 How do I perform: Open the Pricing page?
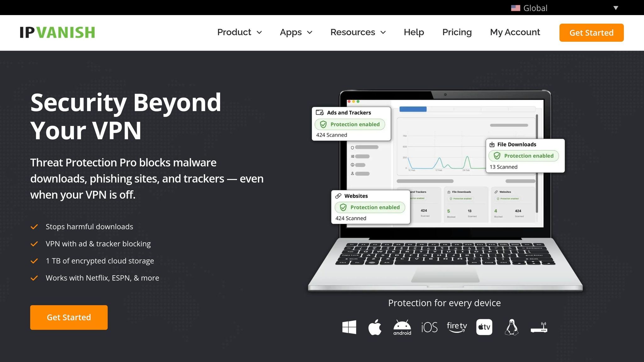(457, 32)
